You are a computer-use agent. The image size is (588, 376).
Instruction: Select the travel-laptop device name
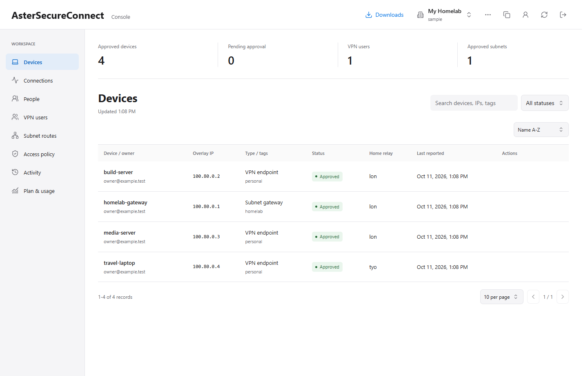(x=119, y=263)
